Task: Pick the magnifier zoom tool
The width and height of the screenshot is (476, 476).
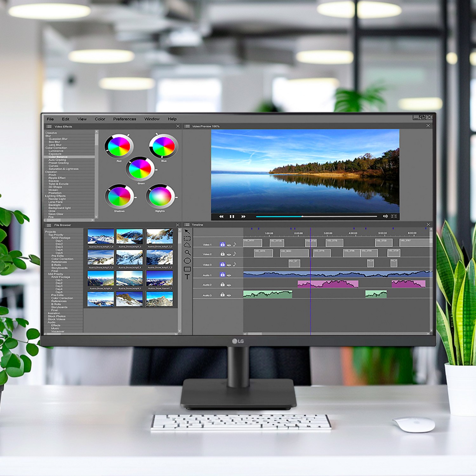Action: 188,253
